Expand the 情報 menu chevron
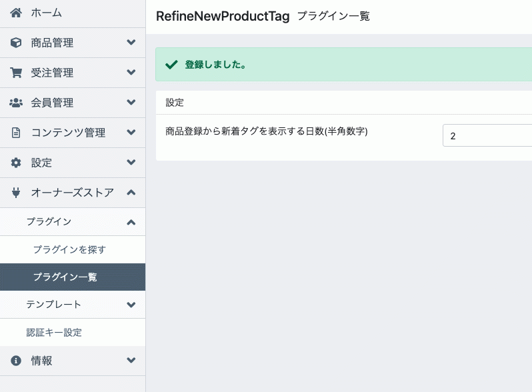Screen dimensions: 532x392 tap(131, 360)
